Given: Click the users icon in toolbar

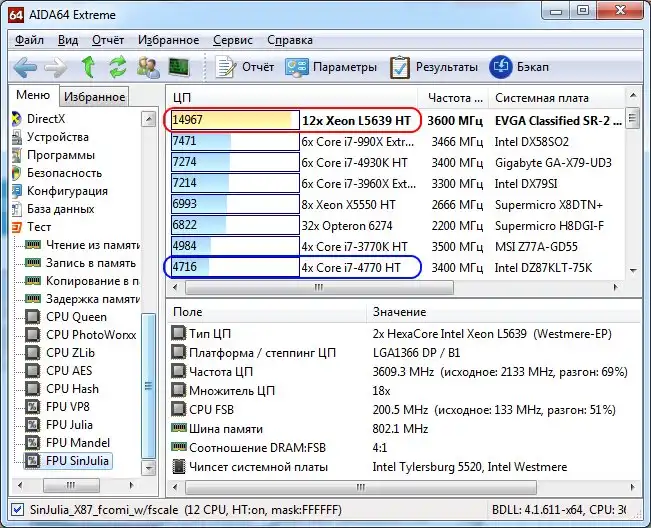Looking at the screenshot, I should [148, 67].
